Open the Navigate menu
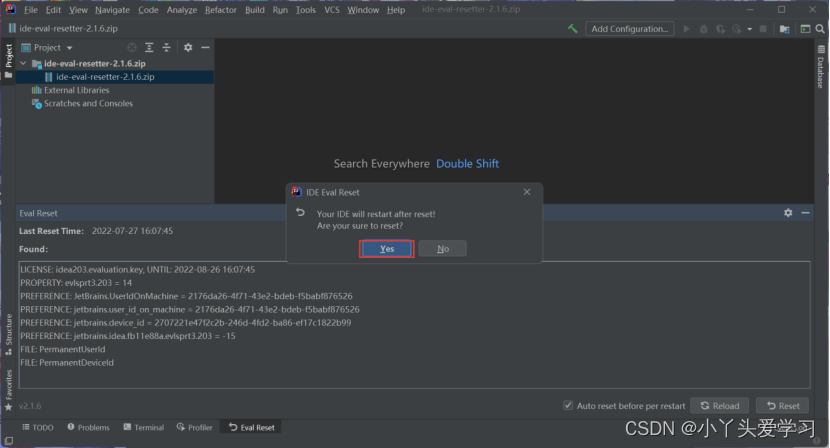The height and width of the screenshot is (448, 830). (112, 10)
